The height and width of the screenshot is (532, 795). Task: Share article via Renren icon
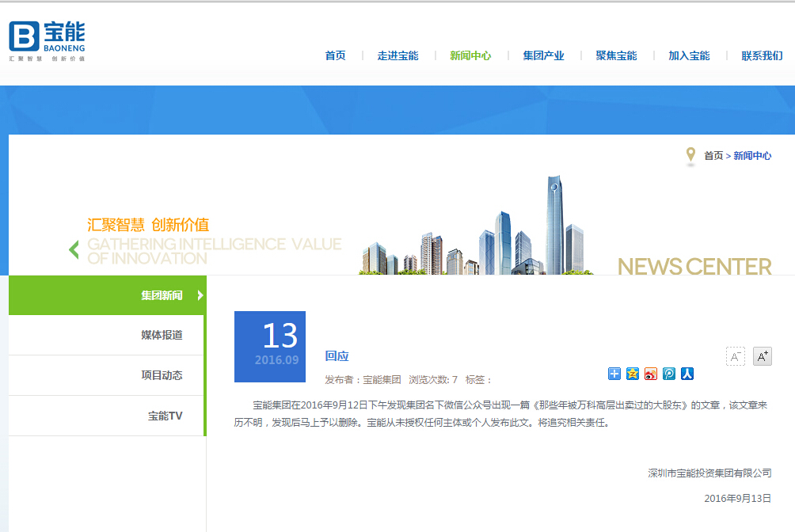click(687, 374)
